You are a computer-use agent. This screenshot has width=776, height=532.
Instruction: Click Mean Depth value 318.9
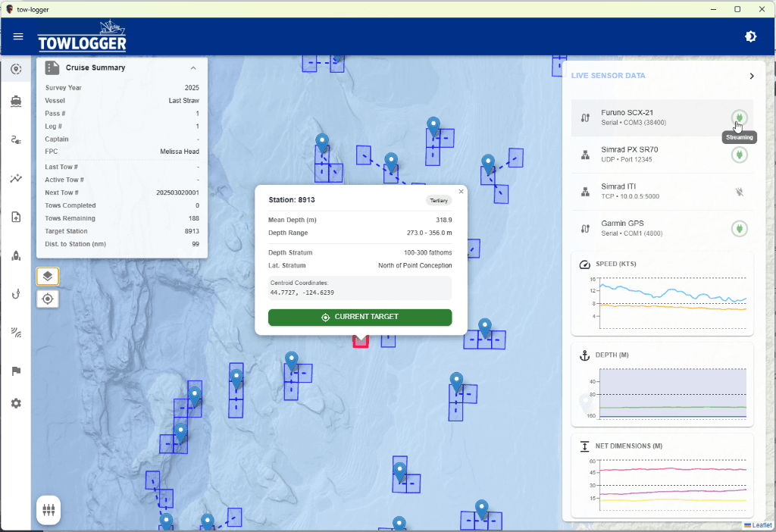click(444, 220)
